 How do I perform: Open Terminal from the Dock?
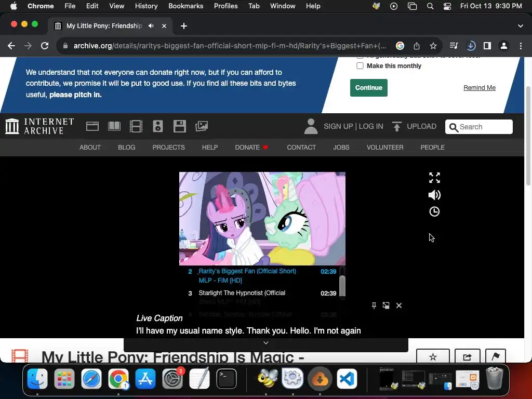[x=227, y=379]
